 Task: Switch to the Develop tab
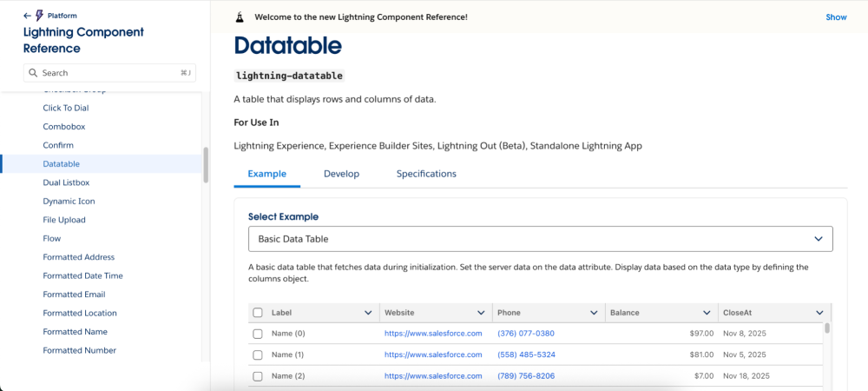click(x=341, y=174)
